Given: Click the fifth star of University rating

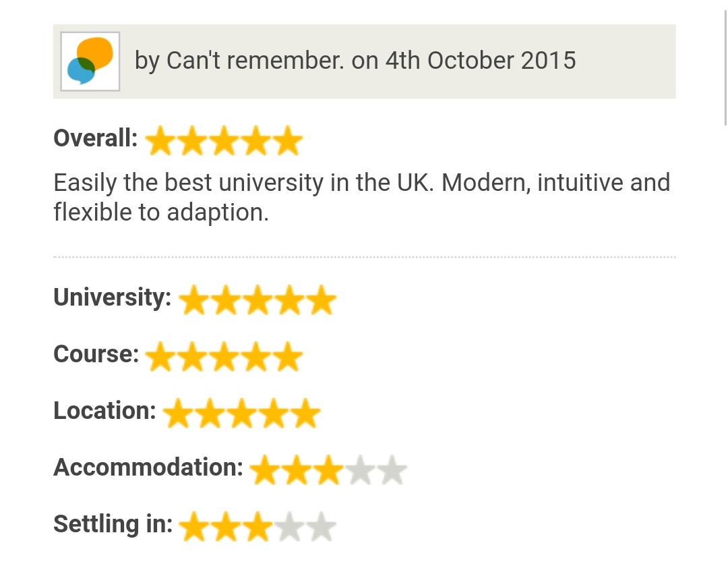Looking at the screenshot, I should [x=321, y=301].
